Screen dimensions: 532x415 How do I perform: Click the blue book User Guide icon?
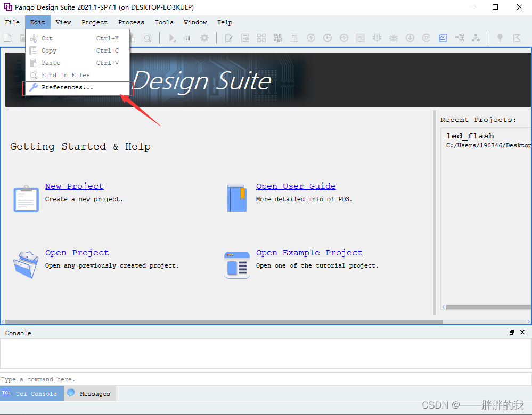(x=237, y=198)
